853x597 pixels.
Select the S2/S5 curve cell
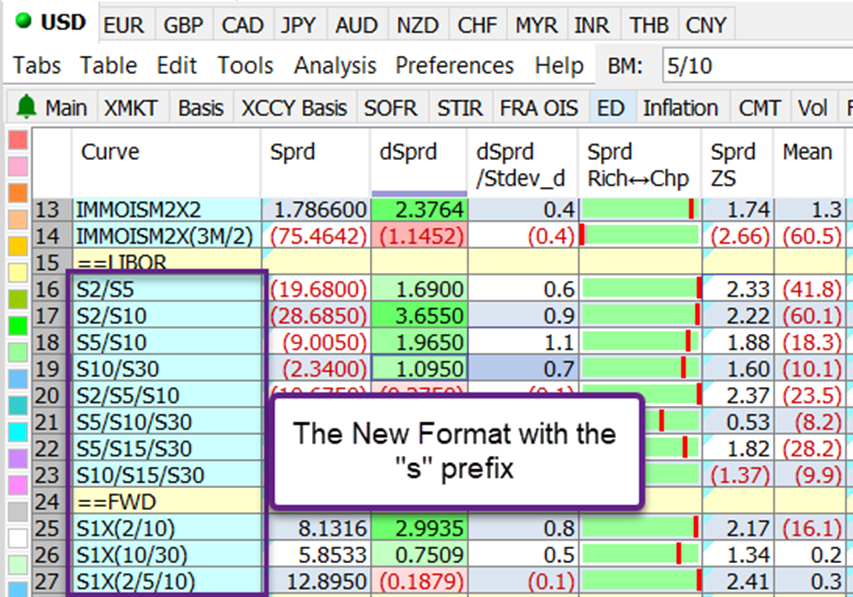pyautogui.click(x=166, y=289)
